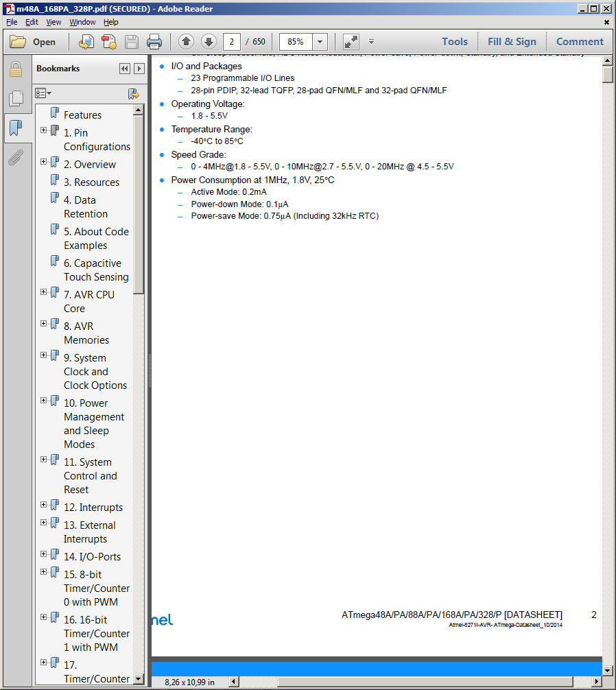Click the create PDF icon
This screenshot has height=690, width=616.
(x=108, y=42)
